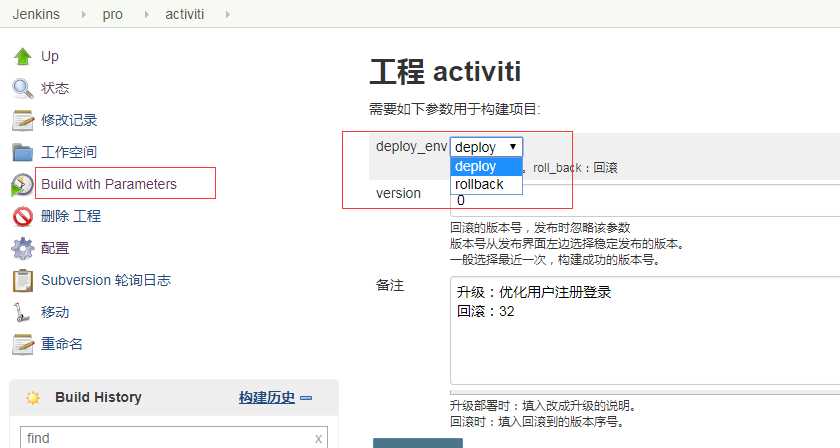Click the text 回滚的版本号，发布时忽略该参数
Screen dimensions: 840x448
click(540, 228)
